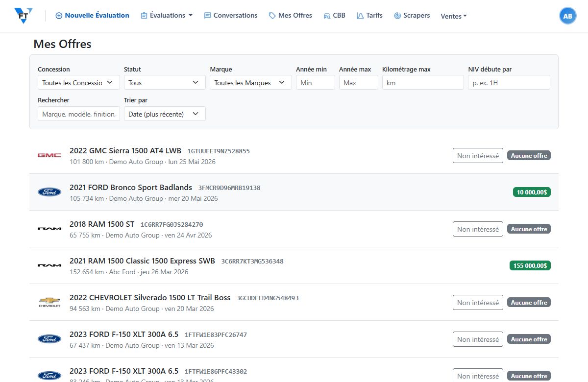Viewport: 588px width, 382px height.
Task: Open the CBB page
Action: click(x=335, y=16)
